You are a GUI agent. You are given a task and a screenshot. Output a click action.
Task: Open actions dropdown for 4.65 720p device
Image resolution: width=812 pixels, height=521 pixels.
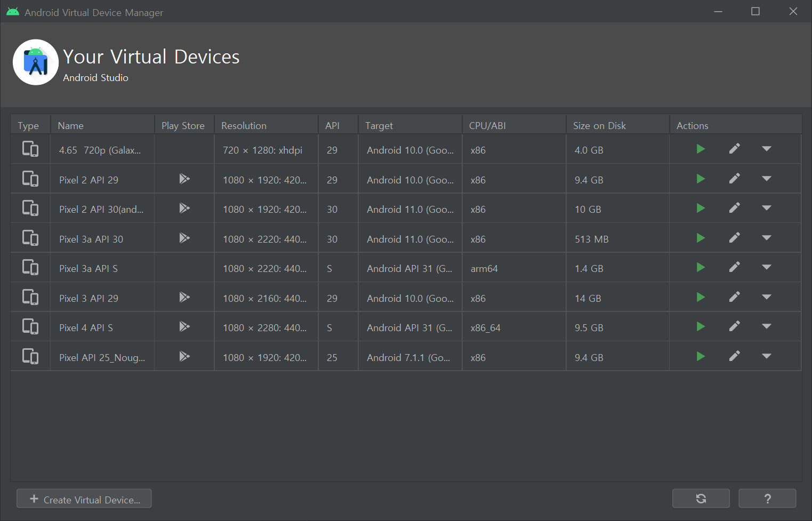click(x=766, y=149)
